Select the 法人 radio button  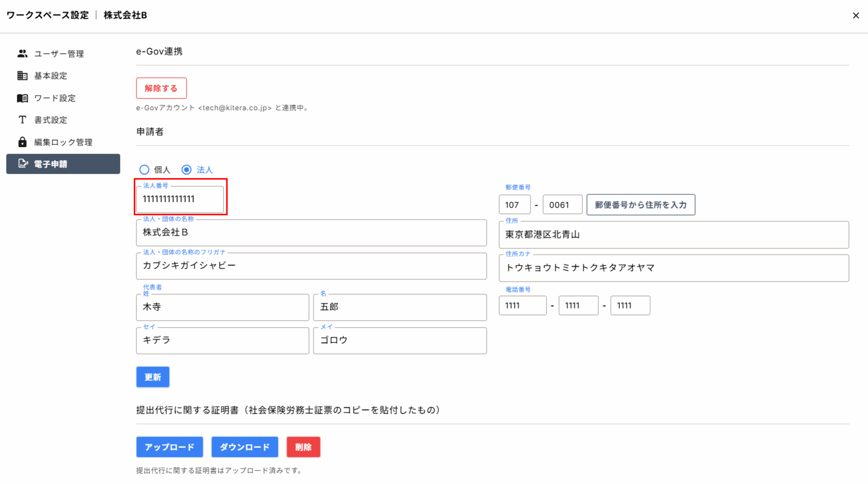(x=186, y=170)
